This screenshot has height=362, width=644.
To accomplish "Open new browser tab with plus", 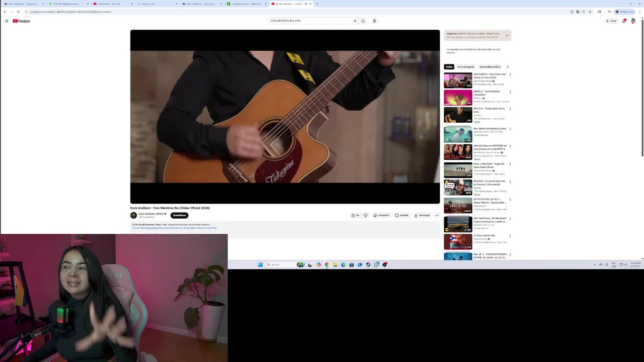I will pos(316,4).
